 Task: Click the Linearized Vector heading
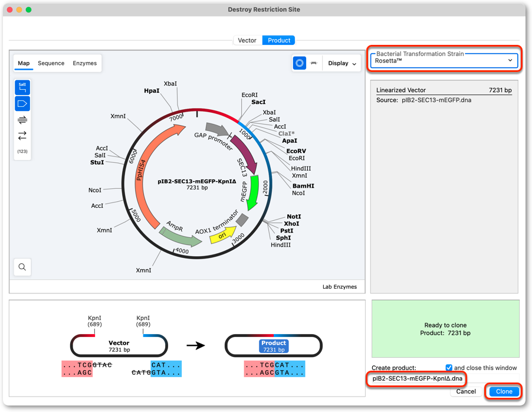[400, 90]
